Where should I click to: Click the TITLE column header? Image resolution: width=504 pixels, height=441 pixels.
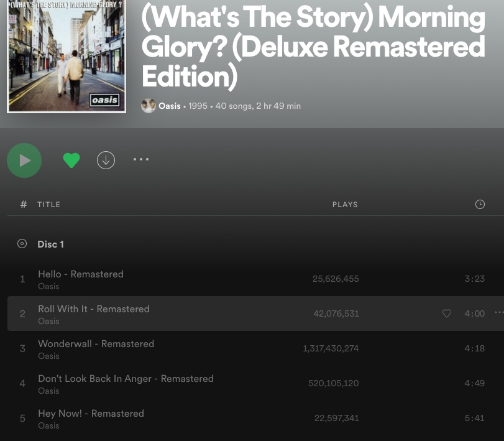(x=48, y=205)
